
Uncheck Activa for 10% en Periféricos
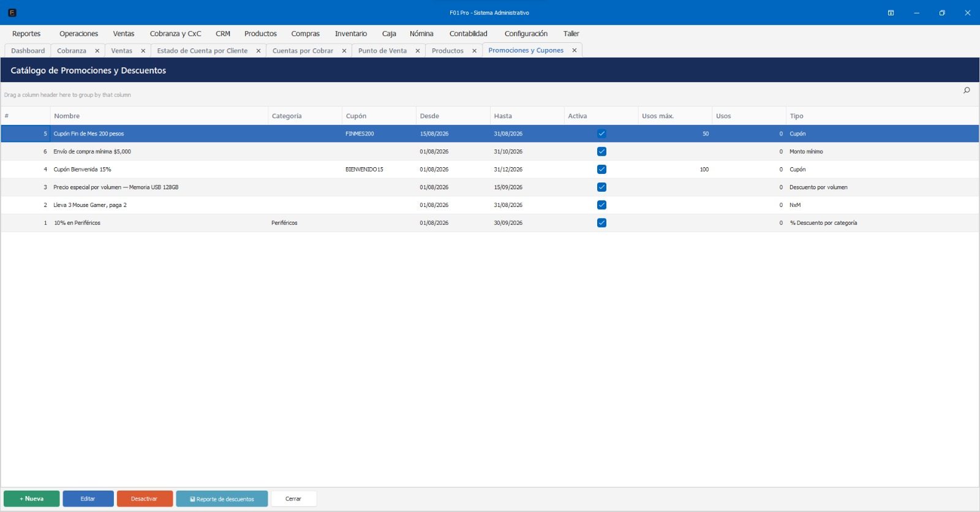pyautogui.click(x=601, y=223)
